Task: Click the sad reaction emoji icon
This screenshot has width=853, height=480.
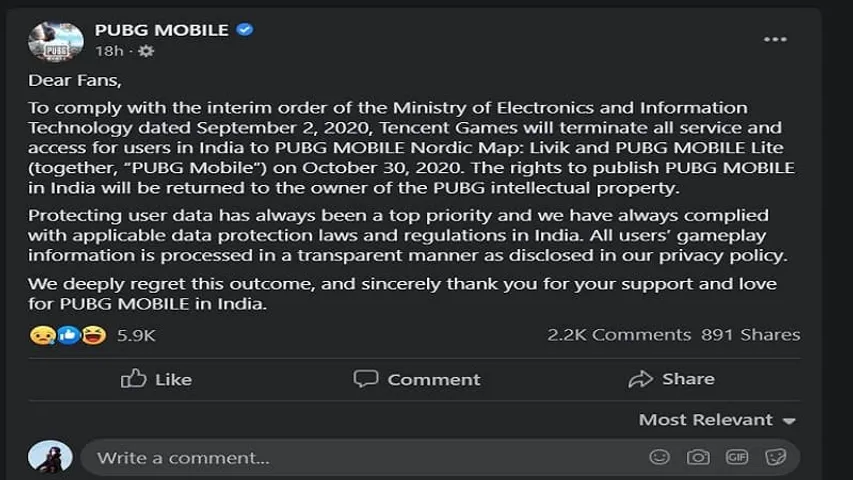Action: click(42, 335)
